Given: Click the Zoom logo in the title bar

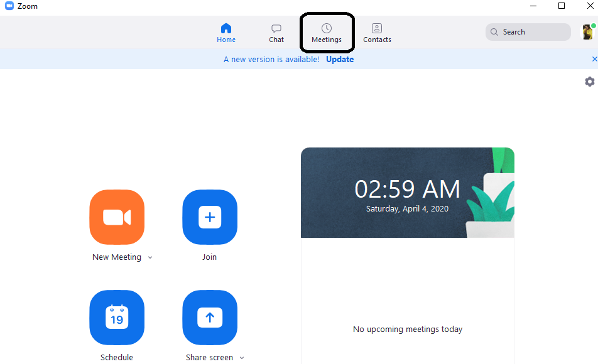Looking at the screenshot, I should tap(9, 6).
